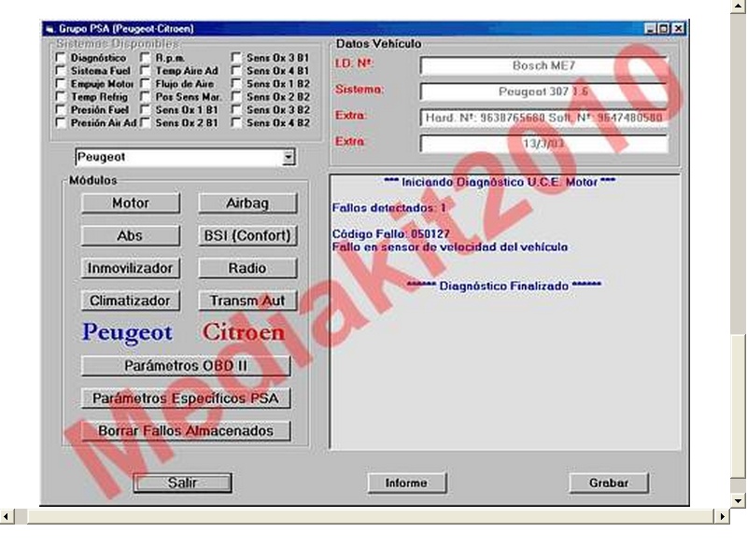
Task: Click the Inmovilizador button
Action: [131, 268]
